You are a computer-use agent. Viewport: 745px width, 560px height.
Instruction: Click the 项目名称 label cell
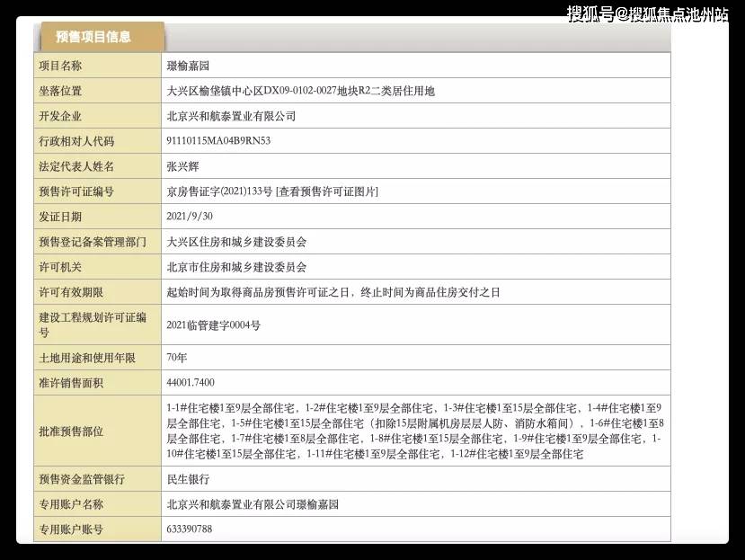pos(97,66)
